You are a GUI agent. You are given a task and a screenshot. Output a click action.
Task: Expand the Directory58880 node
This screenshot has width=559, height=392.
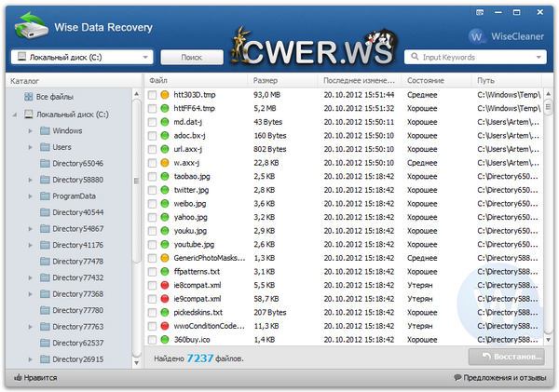click(31, 180)
